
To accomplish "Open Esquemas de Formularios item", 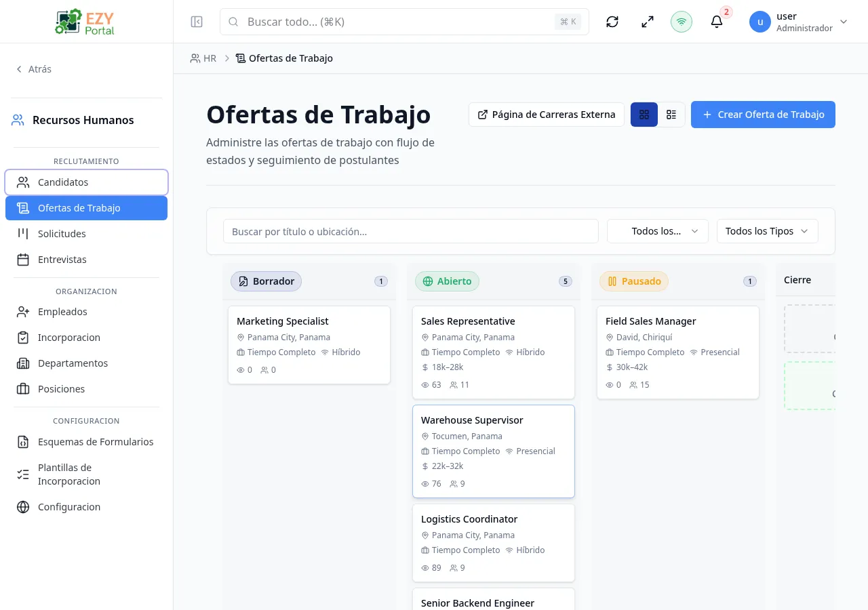I will 86,442.
